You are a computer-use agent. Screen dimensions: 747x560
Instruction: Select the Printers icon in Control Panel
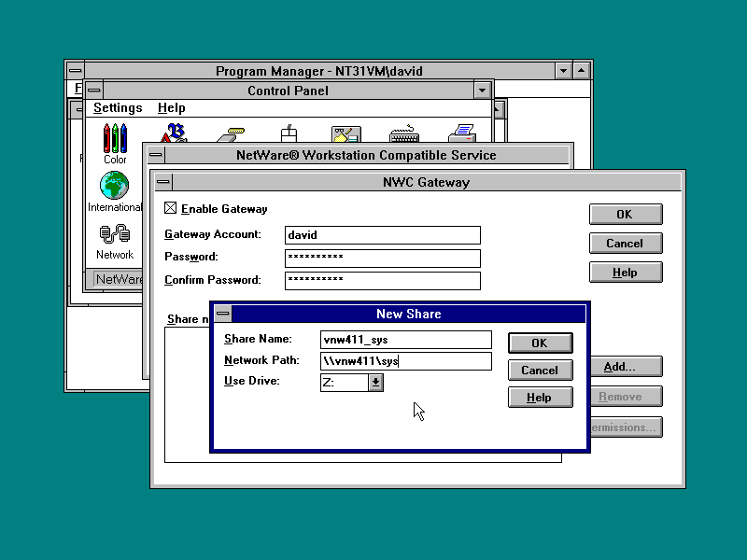[462, 133]
